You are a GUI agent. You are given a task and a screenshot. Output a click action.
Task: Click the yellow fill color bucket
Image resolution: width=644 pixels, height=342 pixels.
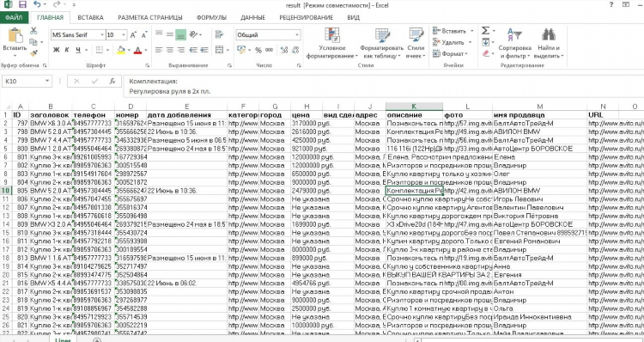pyautogui.click(x=121, y=50)
